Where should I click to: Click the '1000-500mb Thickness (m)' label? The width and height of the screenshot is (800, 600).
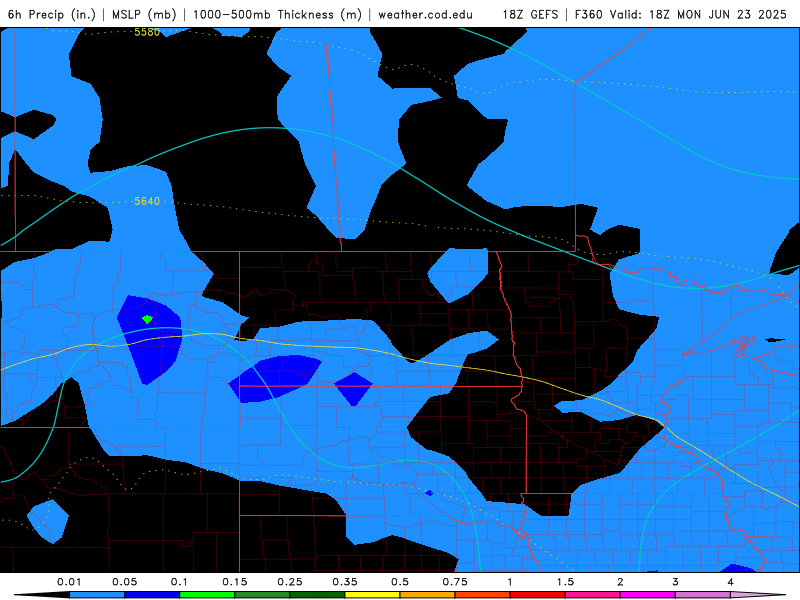277,14
